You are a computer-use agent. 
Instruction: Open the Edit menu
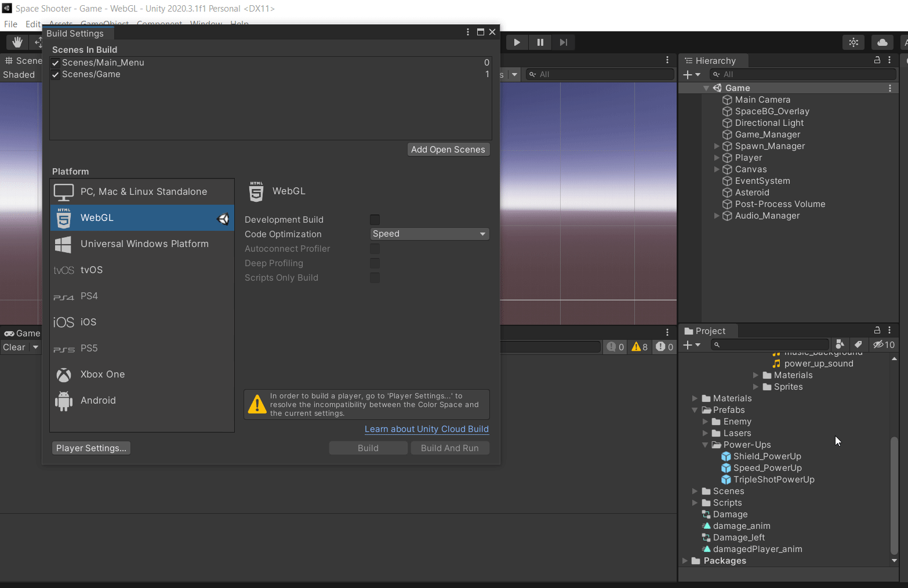click(x=33, y=24)
